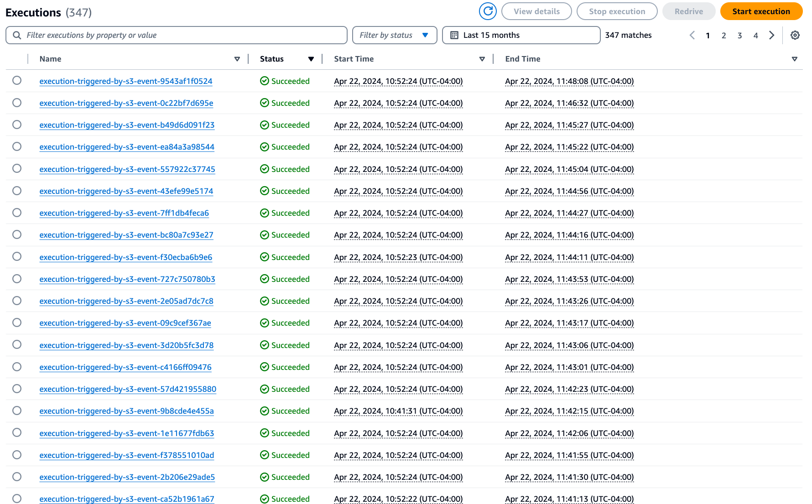Image resolution: width=812 pixels, height=504 pixels.
Task: Select radio for execution event-bc80a7c93e27
Action: click(17, 234)
